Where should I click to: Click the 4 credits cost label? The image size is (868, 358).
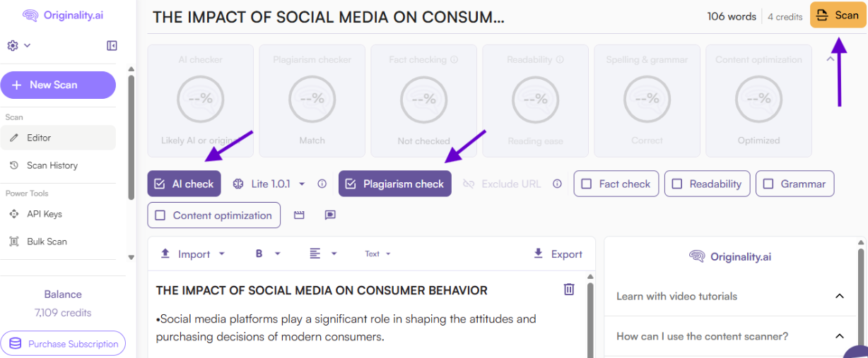tap(785, 17)
